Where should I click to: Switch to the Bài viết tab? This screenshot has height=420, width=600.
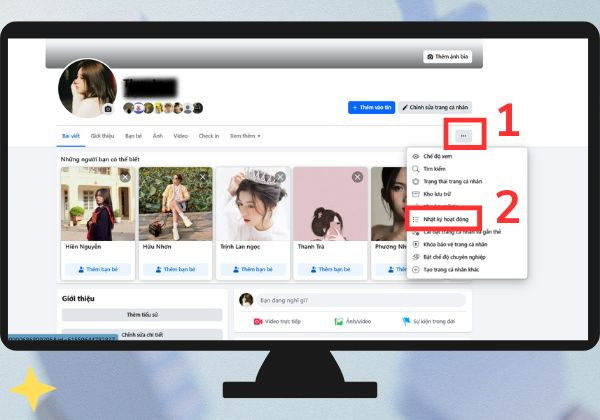[x=71, y=136]
